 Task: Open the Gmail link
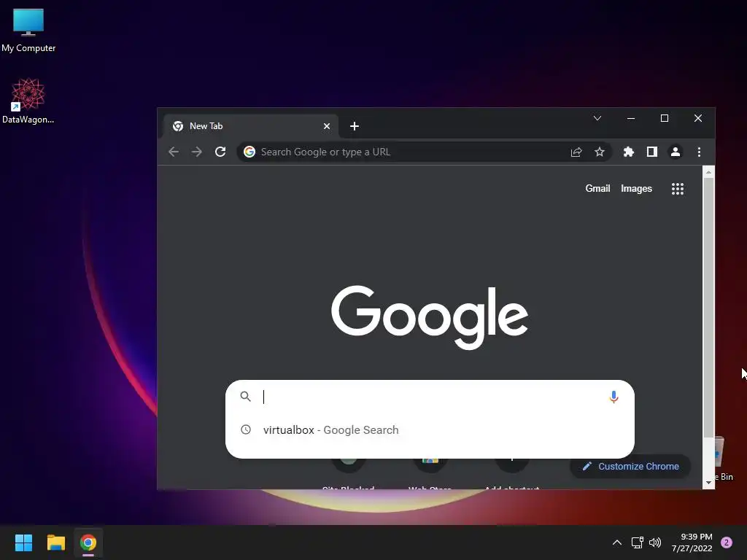click(x=597, y=189)
